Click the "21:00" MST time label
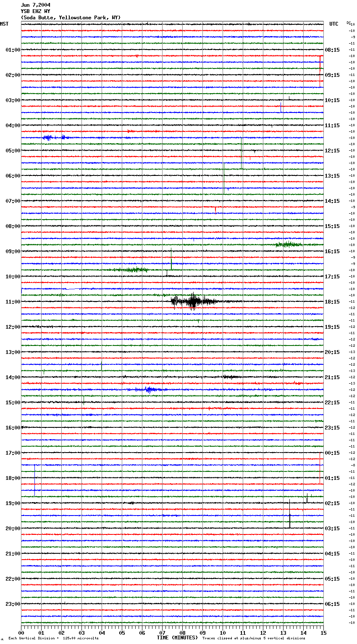 (x=13, y=554)
